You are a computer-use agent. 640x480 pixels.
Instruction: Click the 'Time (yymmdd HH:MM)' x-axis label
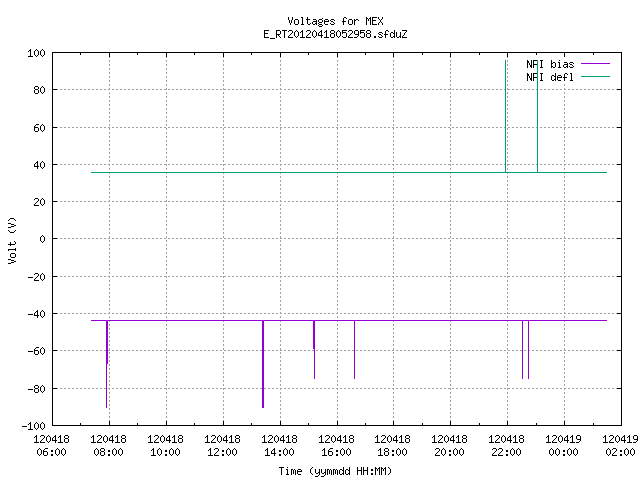335,471
